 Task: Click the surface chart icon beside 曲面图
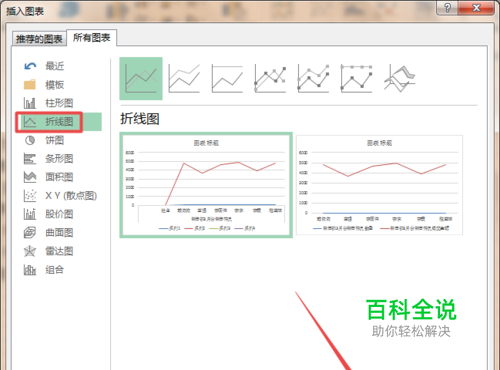(30, 233)
